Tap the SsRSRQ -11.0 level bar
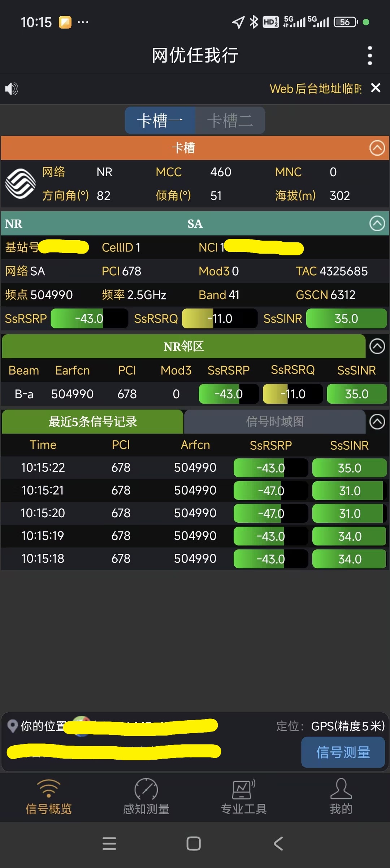Image resolution: width=390 pixels, height=868 pixels. coord(220,319)
